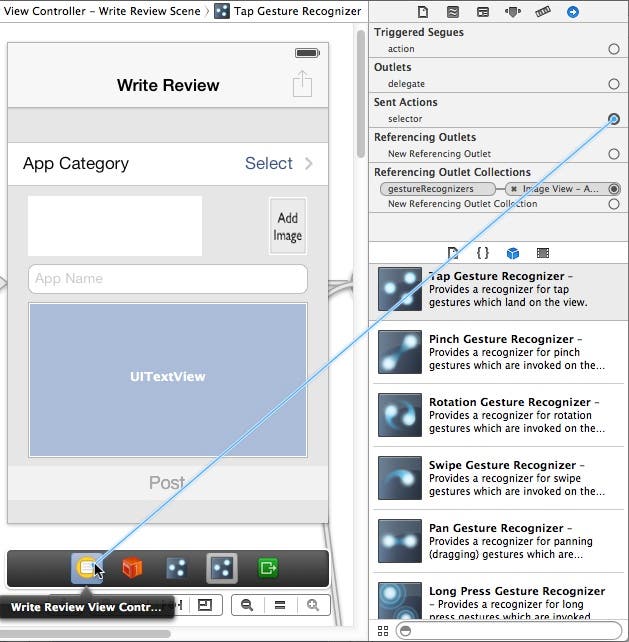Click the App Name text field
The image size is (629, 642).
[167, 279]
